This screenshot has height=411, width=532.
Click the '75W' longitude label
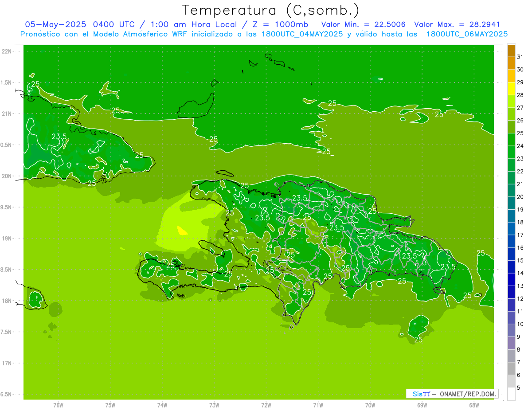(110, 405)
